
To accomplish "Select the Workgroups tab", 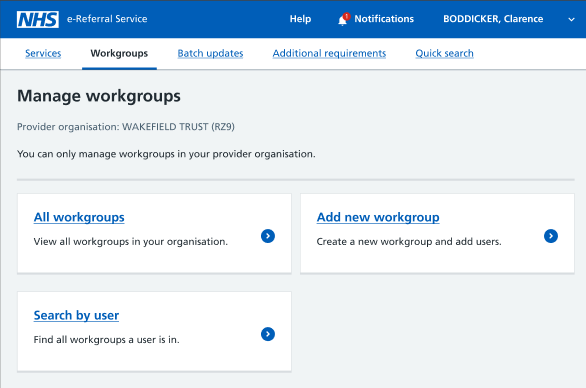I will (x=119, y=53).
